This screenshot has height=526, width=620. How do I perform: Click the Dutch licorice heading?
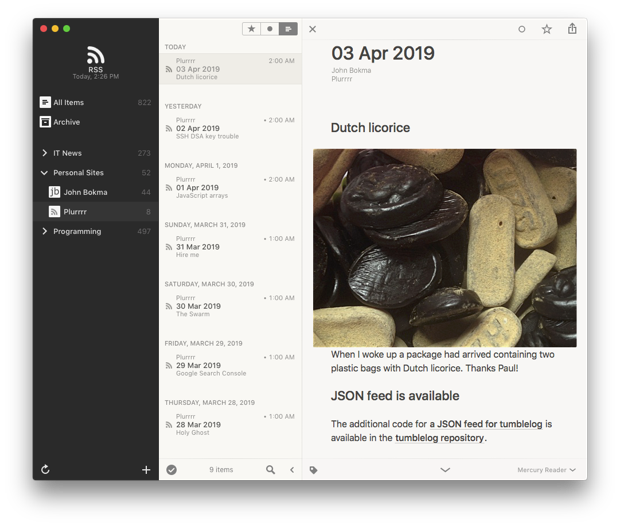tap(370, 128)
